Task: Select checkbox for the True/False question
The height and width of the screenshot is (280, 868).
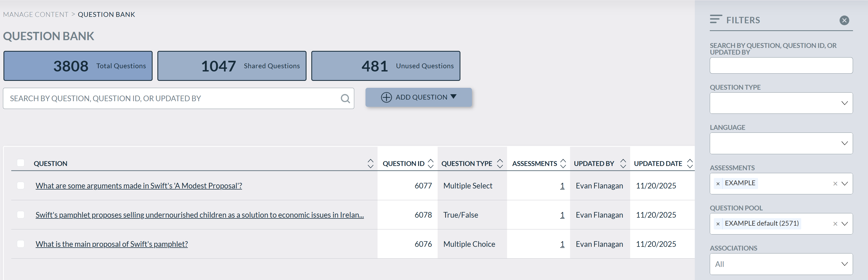Action: 21,215
